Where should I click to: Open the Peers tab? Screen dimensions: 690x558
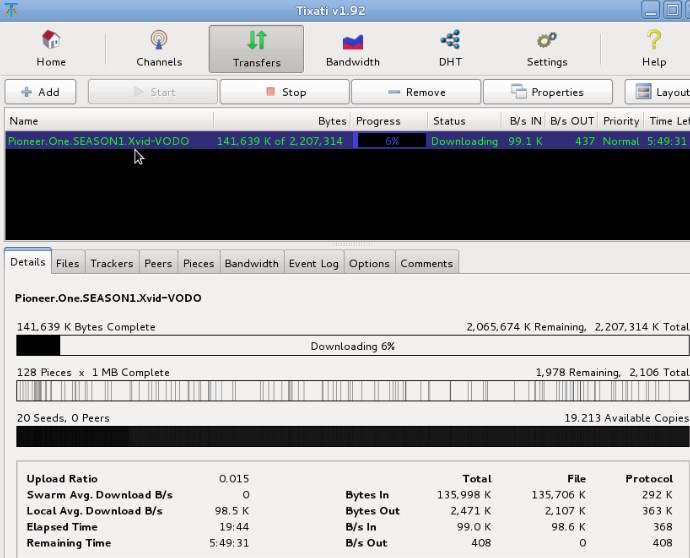coord(158,264)
